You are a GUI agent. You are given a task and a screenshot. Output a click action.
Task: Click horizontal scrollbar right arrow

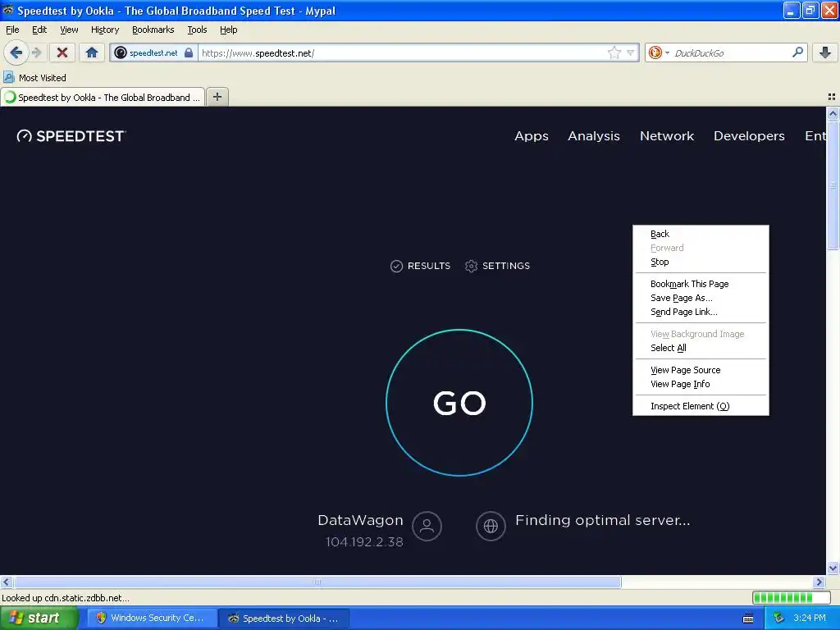pyautogui.click(x=819, y=582)
